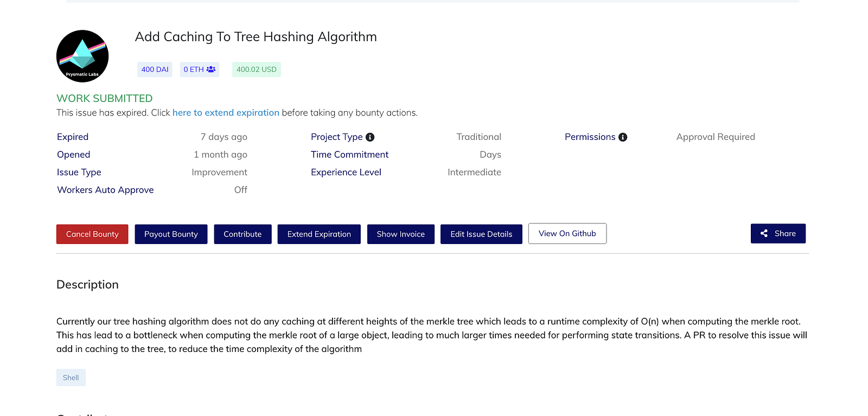Viewport: 868px width, 416px height.
Task: Click the crowdfunding people icon beside 0 ETH
Action: pyautogui.click(x=211, y=69)
